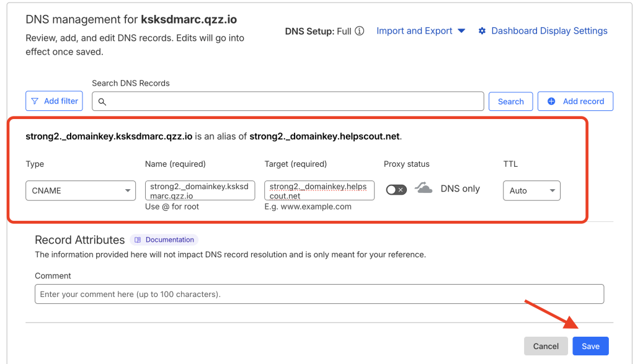Click the gray cloud DNS only icon
Image resolution: width=635 pixels, height=364 pixels.
[424, 189]
